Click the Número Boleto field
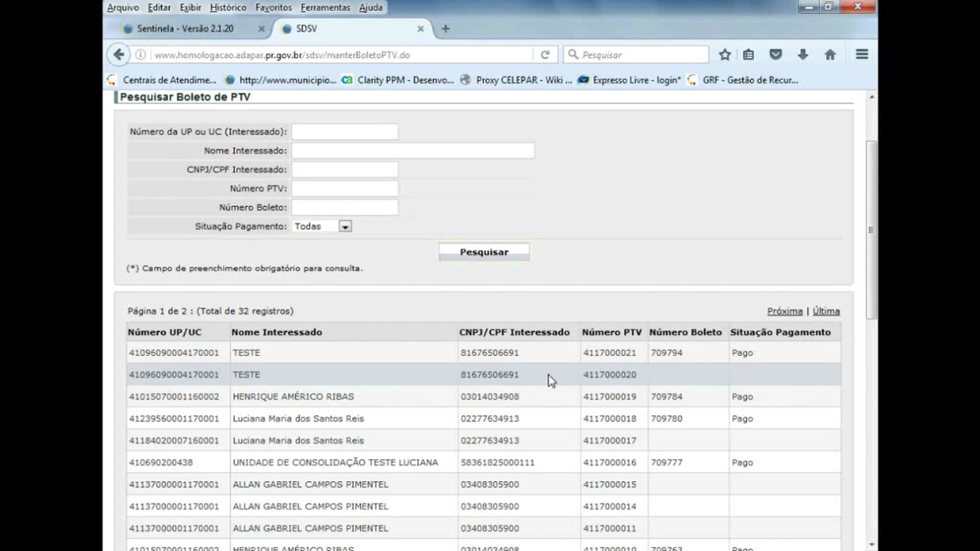The image size is (980, 551). tap(345, 207)
